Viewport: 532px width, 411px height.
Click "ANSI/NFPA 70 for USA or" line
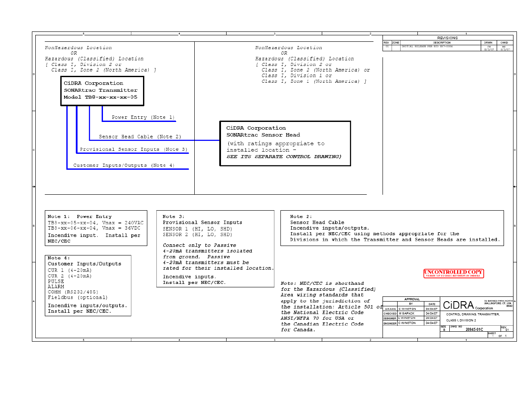[x=317, y=318]
